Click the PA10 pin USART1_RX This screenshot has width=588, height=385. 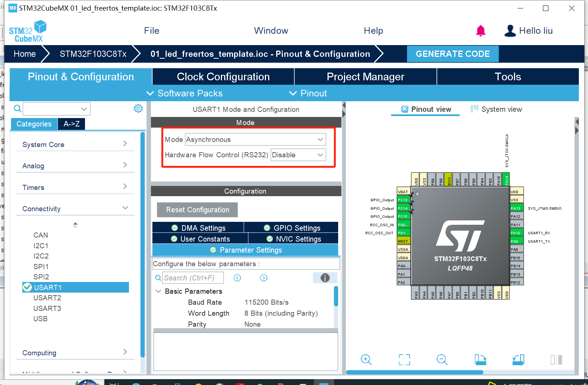click(x=517, y=233)
